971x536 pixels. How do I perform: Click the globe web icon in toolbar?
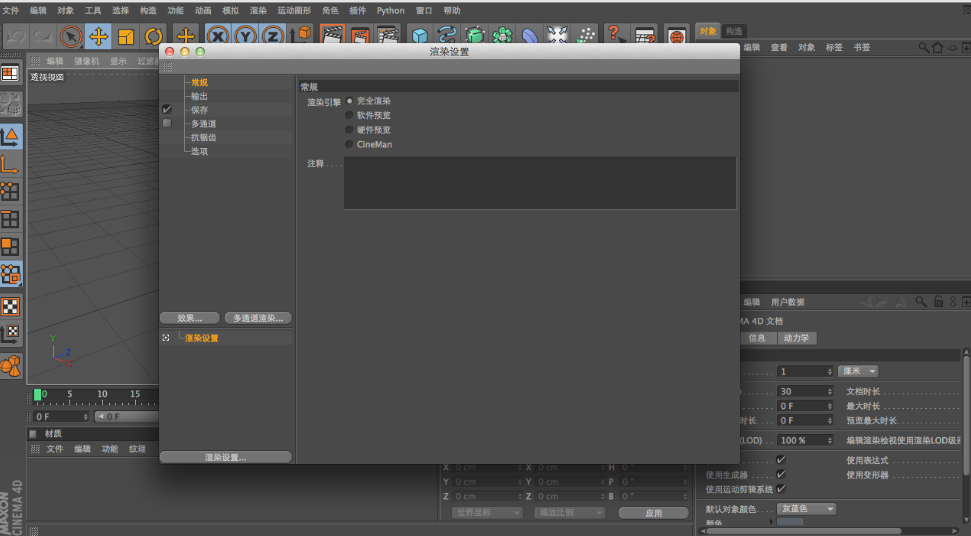tap(676, 36)
